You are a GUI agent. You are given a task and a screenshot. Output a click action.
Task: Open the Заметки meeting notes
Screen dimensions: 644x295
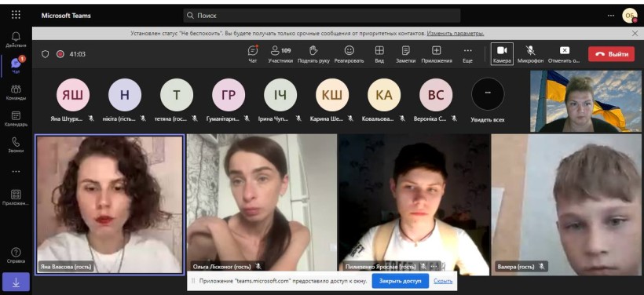pyautogui.click(x=406, y=54)
